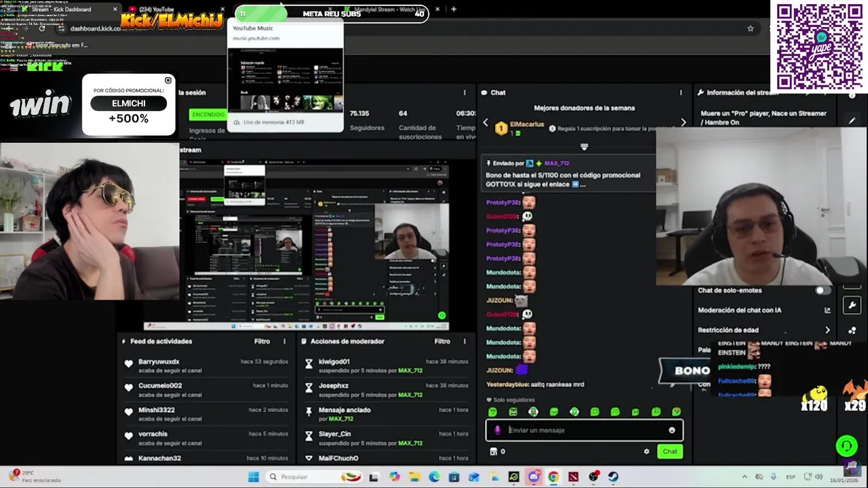Viewport: 868px width, 488px height.
Task: Select the last green emote in quick bar
Action: coord(676,412)
